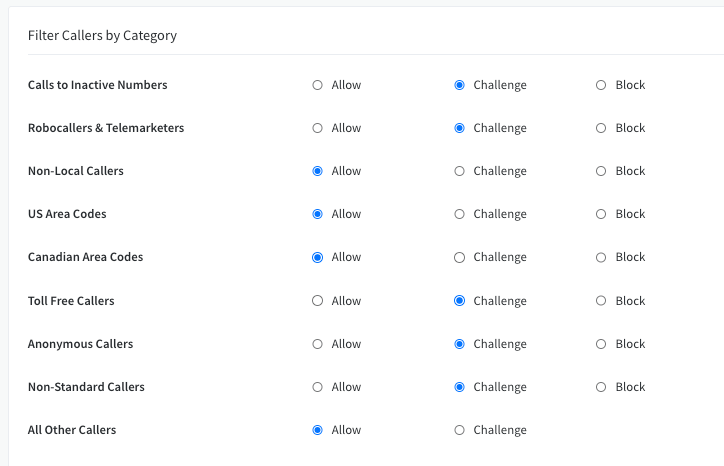Choose Allow for Robocallers & Telemarketers

(318, 128)
